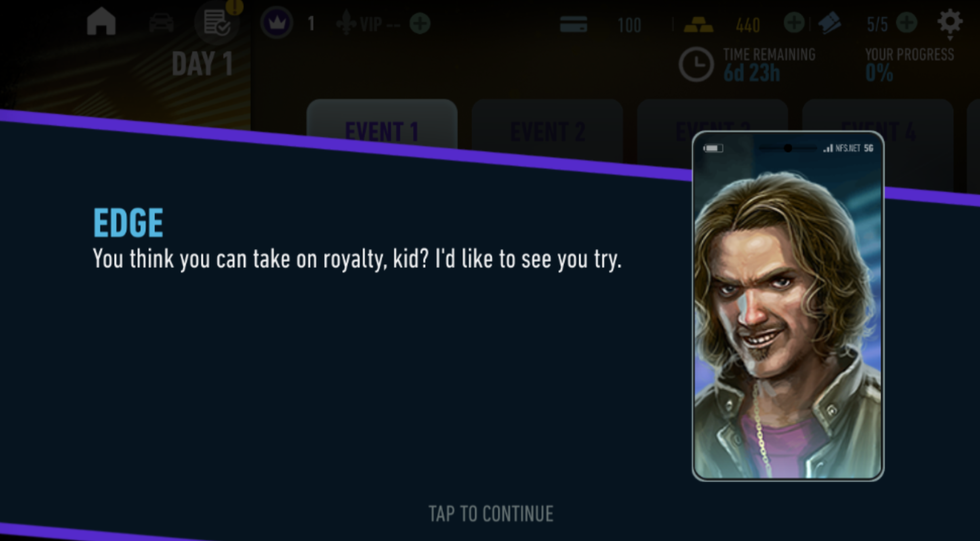
Task: View your progress percentage
Action: coord(909,65)
